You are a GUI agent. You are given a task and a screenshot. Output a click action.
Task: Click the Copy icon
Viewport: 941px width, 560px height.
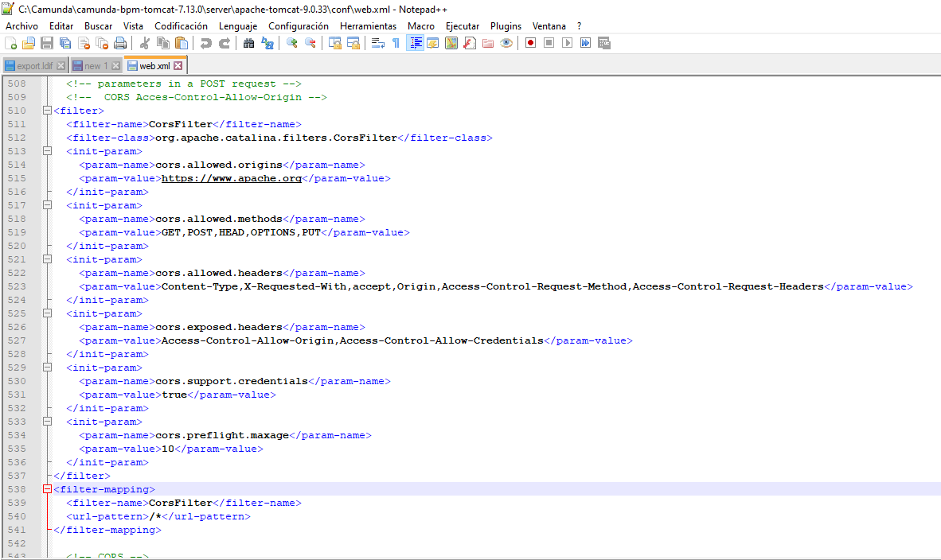tap(162, 43)
